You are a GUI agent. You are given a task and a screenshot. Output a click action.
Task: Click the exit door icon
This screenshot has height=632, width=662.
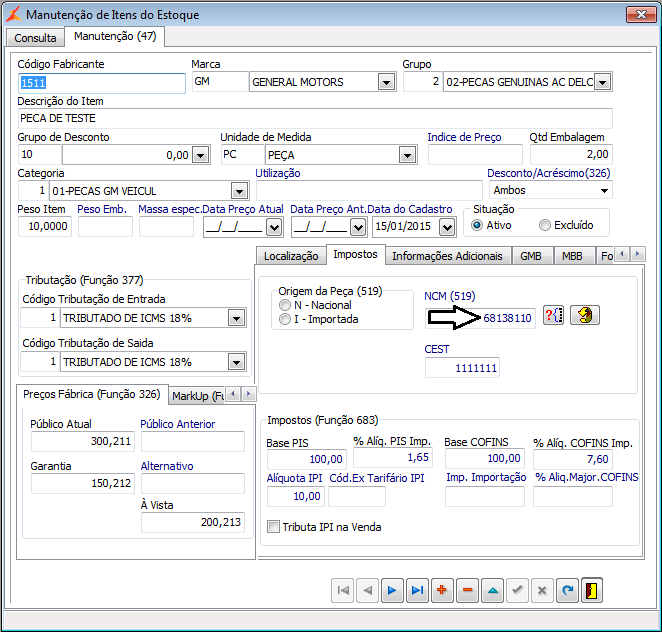tap(592, 590)
